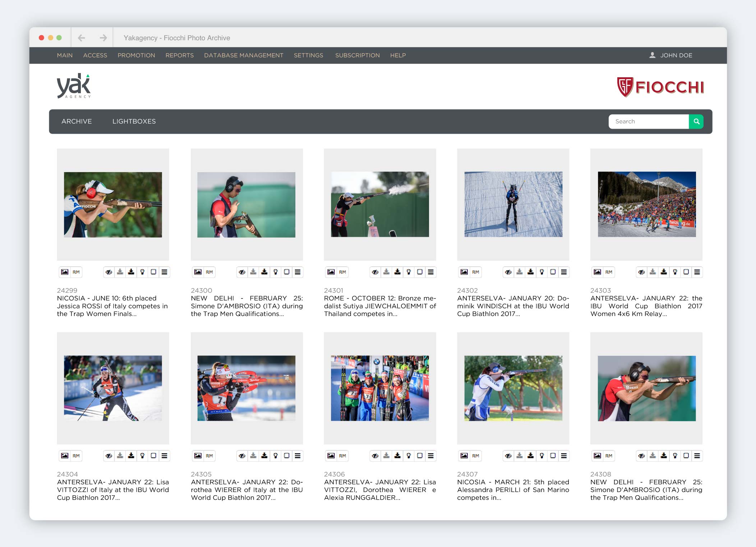
Task: Click grey download icon under photo 24305
Action: pos(253,456)
